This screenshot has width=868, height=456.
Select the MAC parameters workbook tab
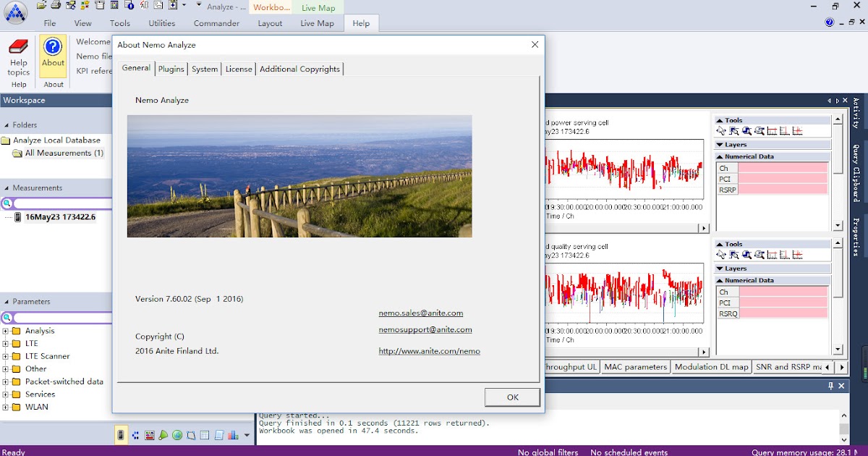(636, 367)
